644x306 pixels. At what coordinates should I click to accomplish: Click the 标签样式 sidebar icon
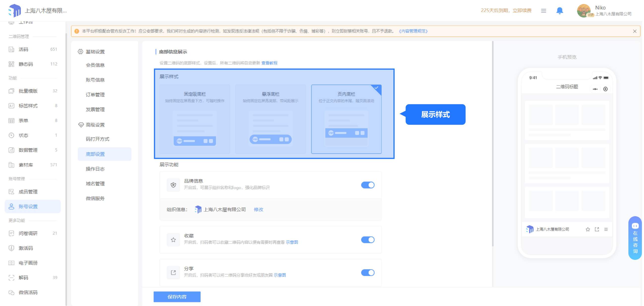(x=11, y=105)
